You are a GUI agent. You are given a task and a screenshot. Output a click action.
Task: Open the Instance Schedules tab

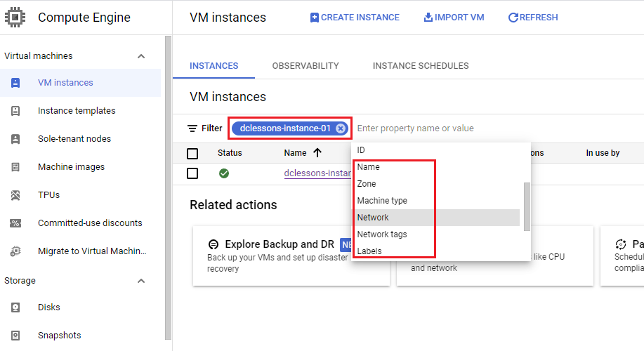pos(421,66)
